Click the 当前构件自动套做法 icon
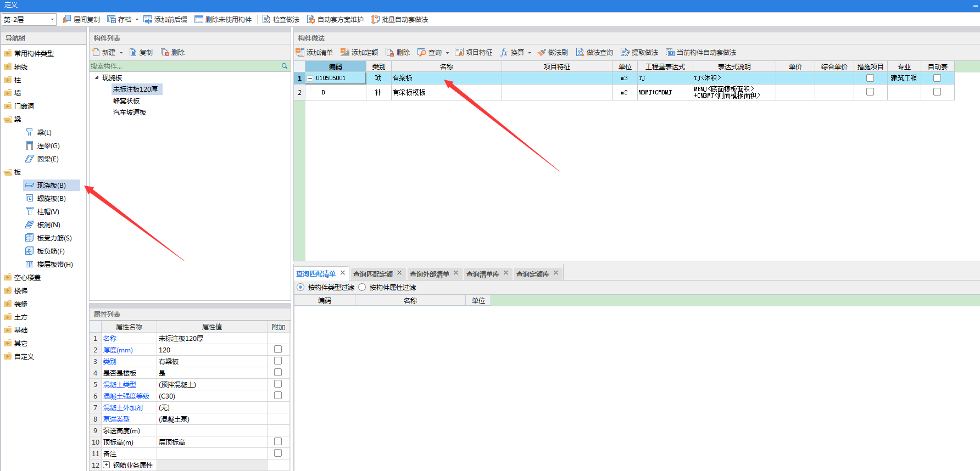The image size is (980, 471). (670, 52)
